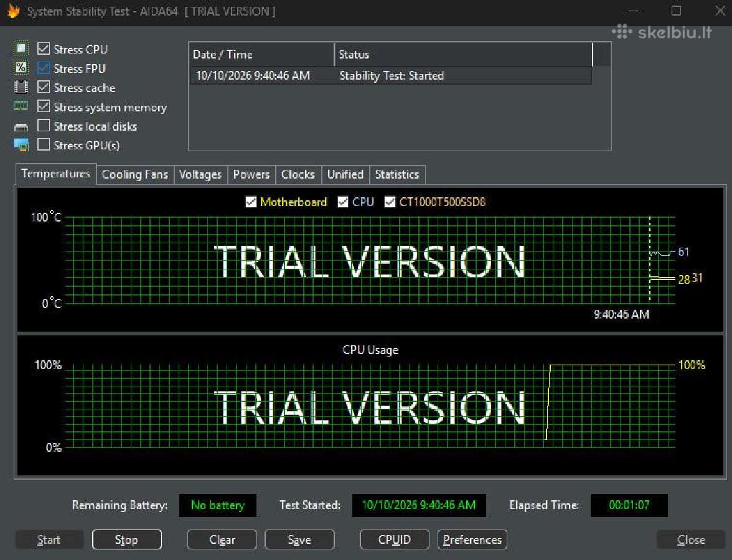Click the Test Started time field

(x=419, y=505)
